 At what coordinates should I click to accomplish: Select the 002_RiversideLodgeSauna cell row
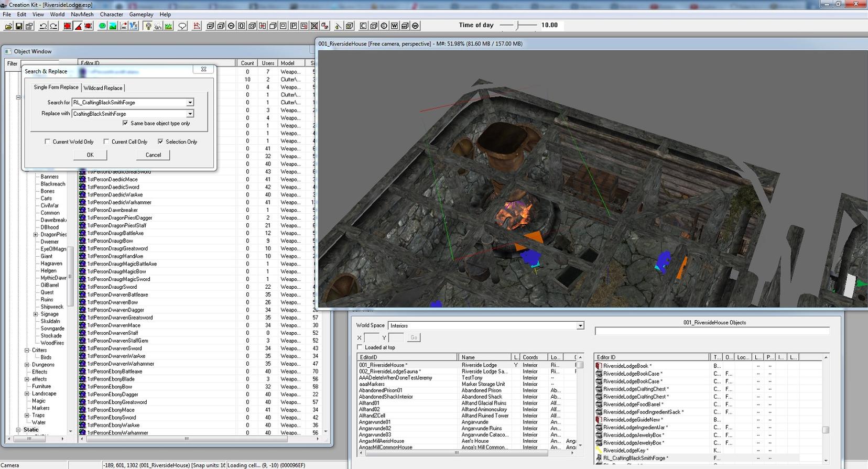coord(389,372)
